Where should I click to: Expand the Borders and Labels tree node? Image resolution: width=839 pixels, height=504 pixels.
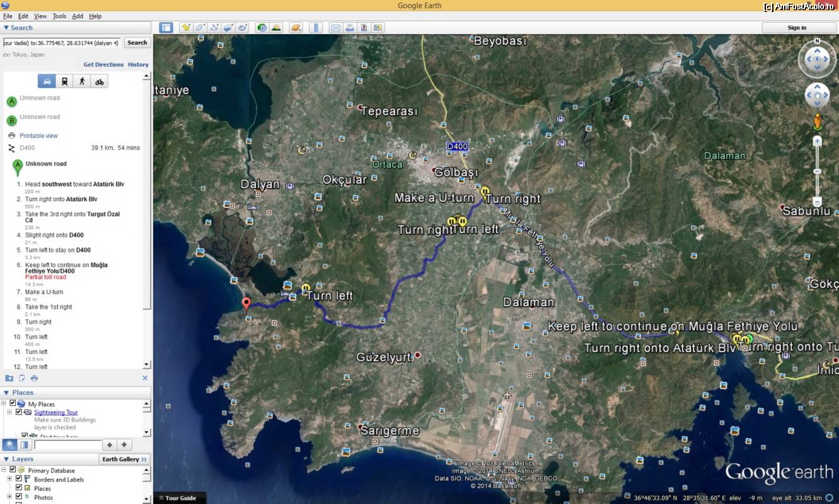tap(9, 479)
